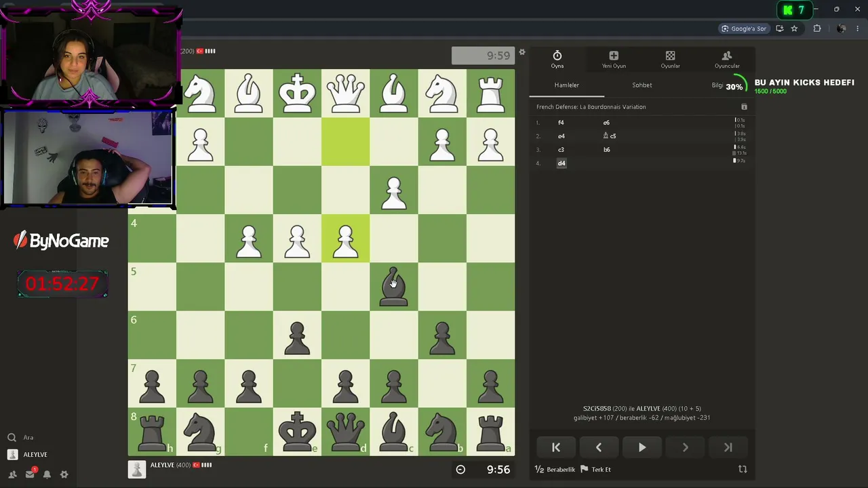Viewport: 868px width, 488px height.
Task: Click the search magnifier icon in sidebar
Action: (x=12, y=438)
